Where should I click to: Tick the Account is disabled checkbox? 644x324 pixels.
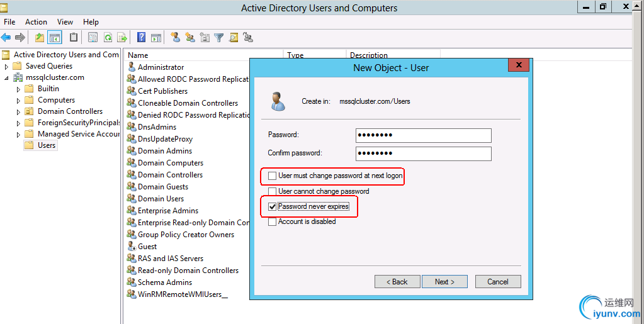coord(273,221)
